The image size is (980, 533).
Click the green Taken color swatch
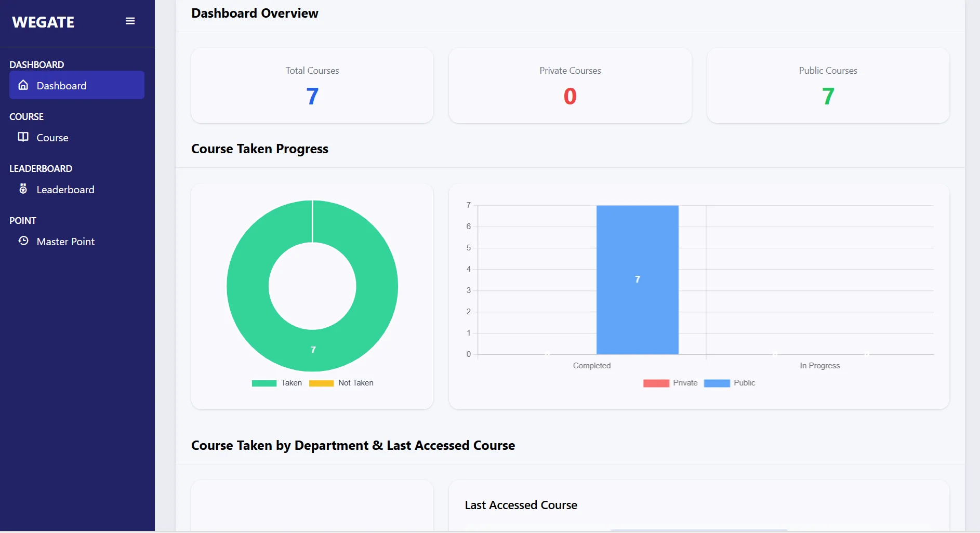264,383
